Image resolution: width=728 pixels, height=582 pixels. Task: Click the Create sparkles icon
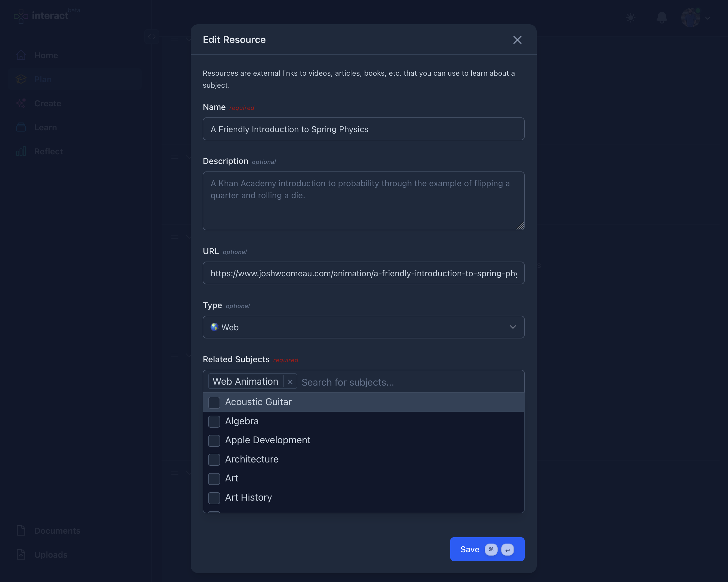(x=21, y=103)
